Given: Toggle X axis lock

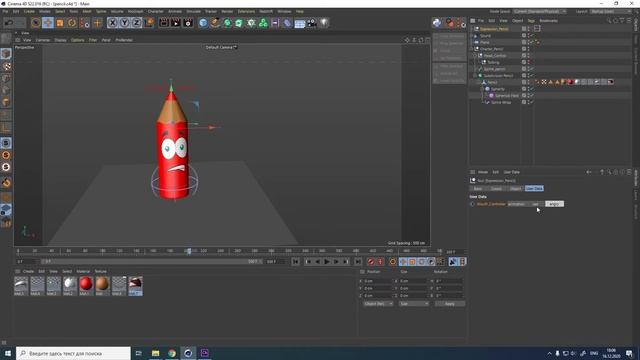Looking at the screenshot, I should click(113, 23).
